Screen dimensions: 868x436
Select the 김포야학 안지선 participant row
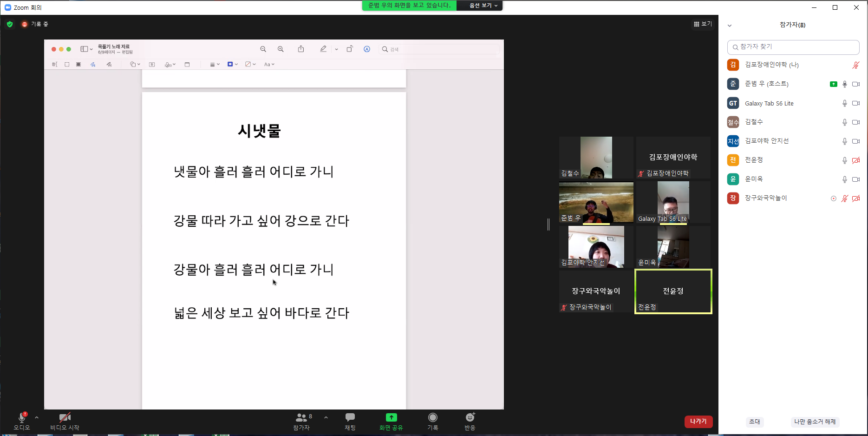point(793,141)
